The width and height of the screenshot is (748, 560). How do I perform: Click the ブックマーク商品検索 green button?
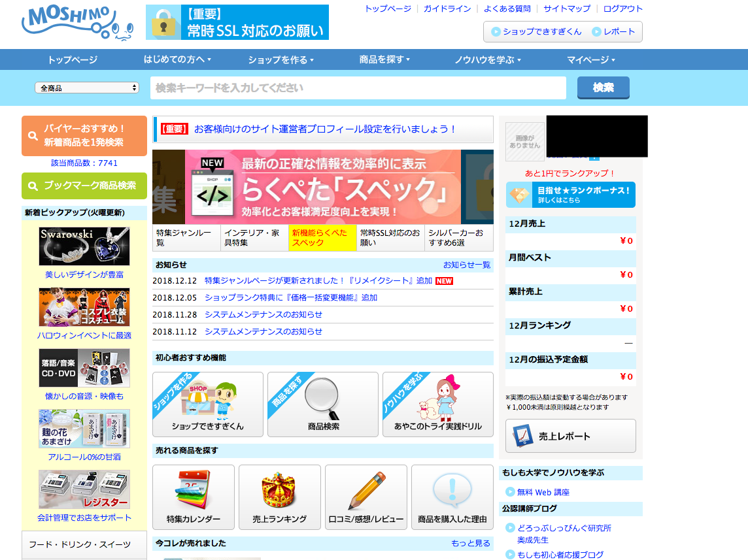[84, 186]
